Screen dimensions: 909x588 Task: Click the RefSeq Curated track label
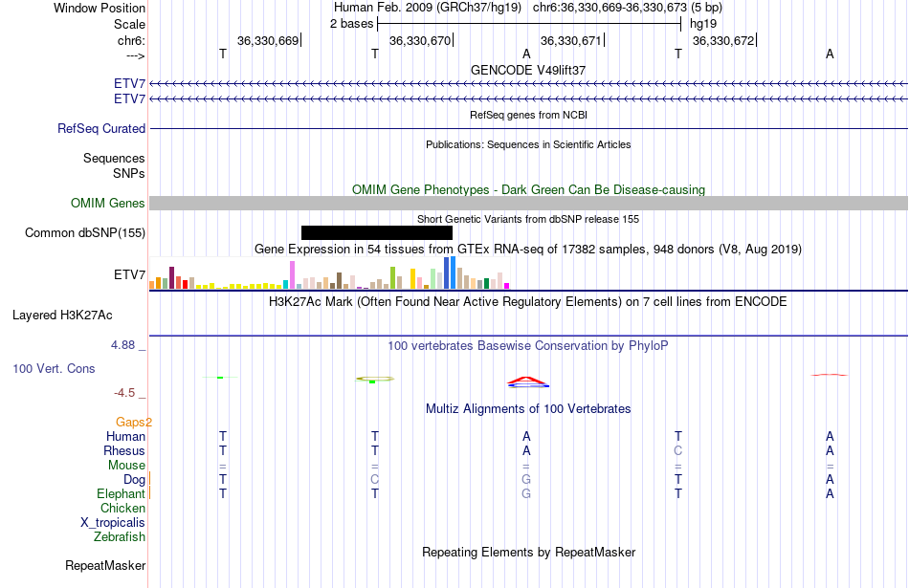[x=101, y=129]
